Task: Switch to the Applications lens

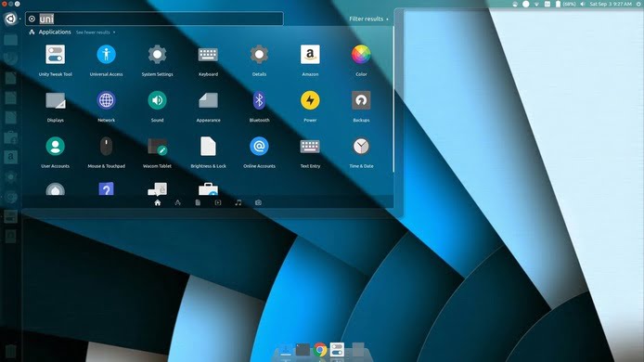Action: pyautogui.click(x=177, y=202)
